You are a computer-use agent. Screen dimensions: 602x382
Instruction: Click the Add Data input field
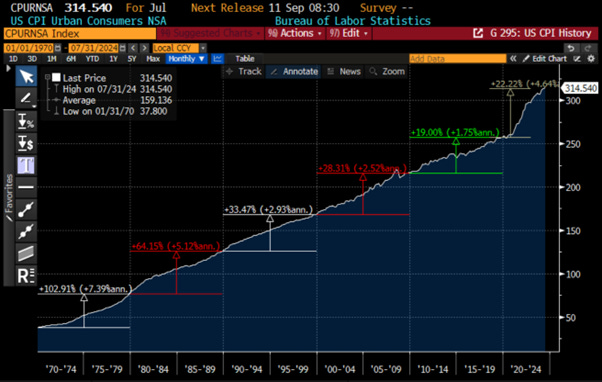point(458,59)
